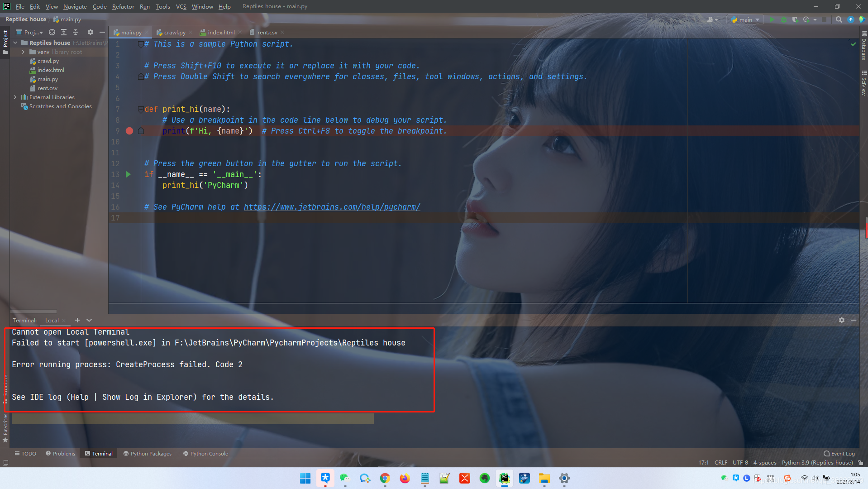Run main with coverage

click(x=795, y=19)
